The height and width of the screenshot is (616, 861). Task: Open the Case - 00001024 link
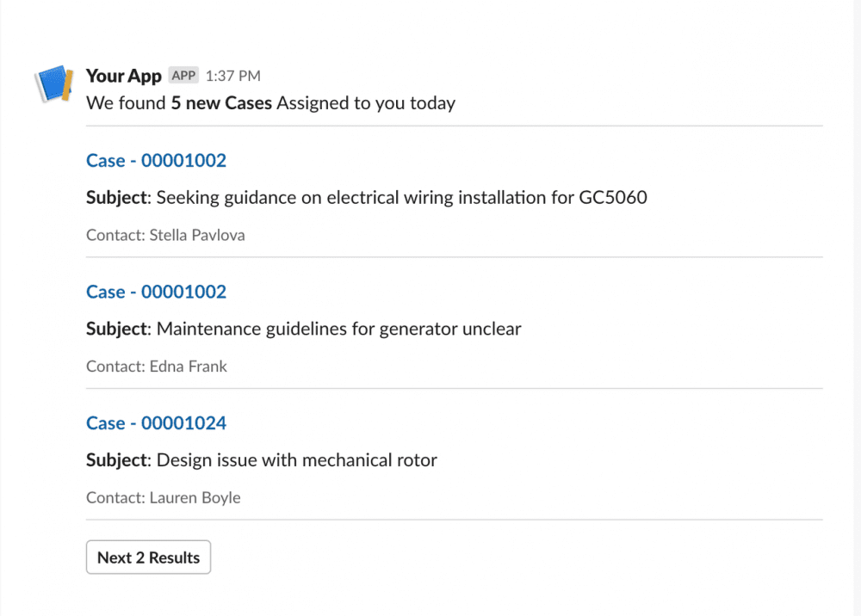pyautogui.click(x=156, y=423)
